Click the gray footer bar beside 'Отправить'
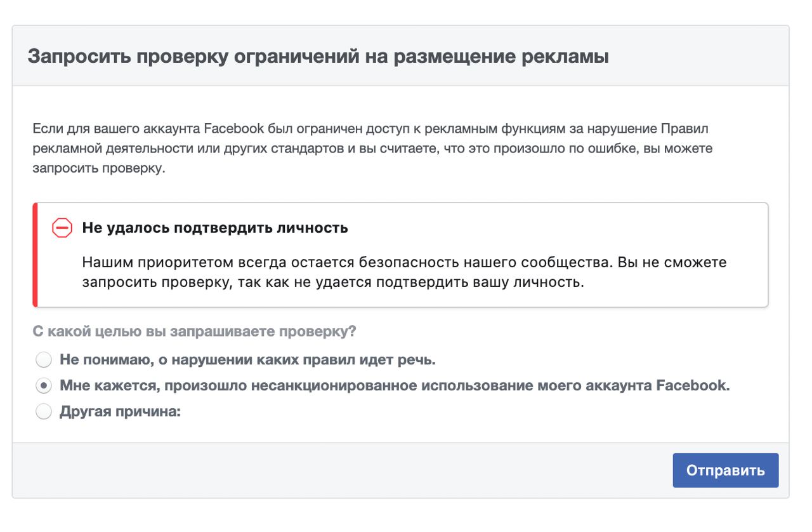 tap(343, 470)
